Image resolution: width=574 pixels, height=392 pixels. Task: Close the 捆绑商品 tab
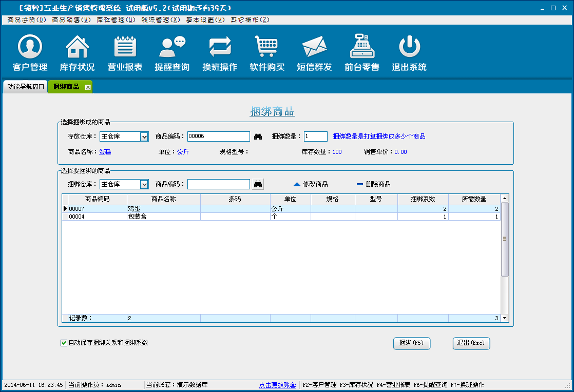click(x=88, y=87)
